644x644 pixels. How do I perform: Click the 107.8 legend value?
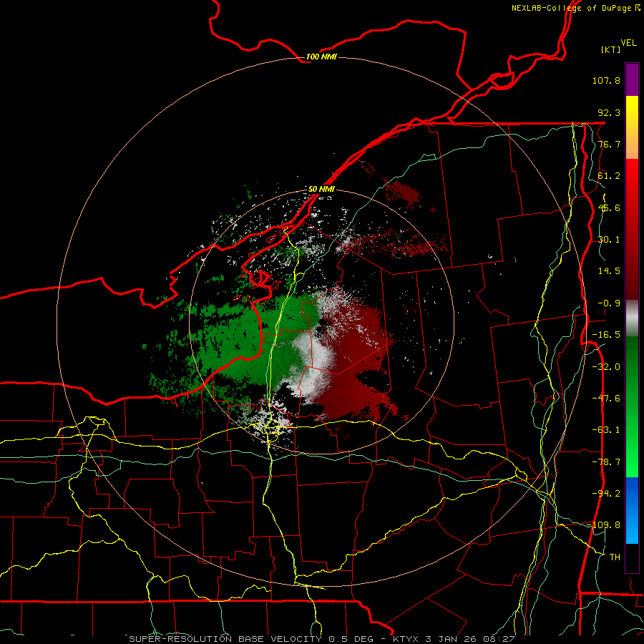(x=606, y=80)
